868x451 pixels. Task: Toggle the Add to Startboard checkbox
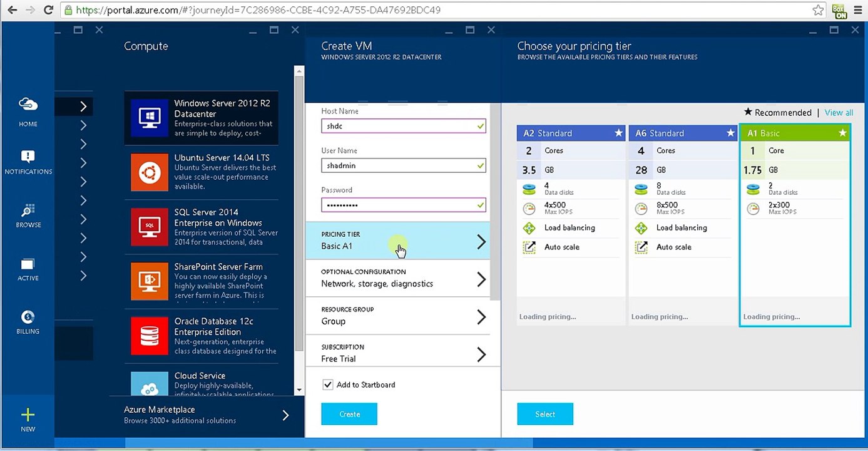click(327, 385)
